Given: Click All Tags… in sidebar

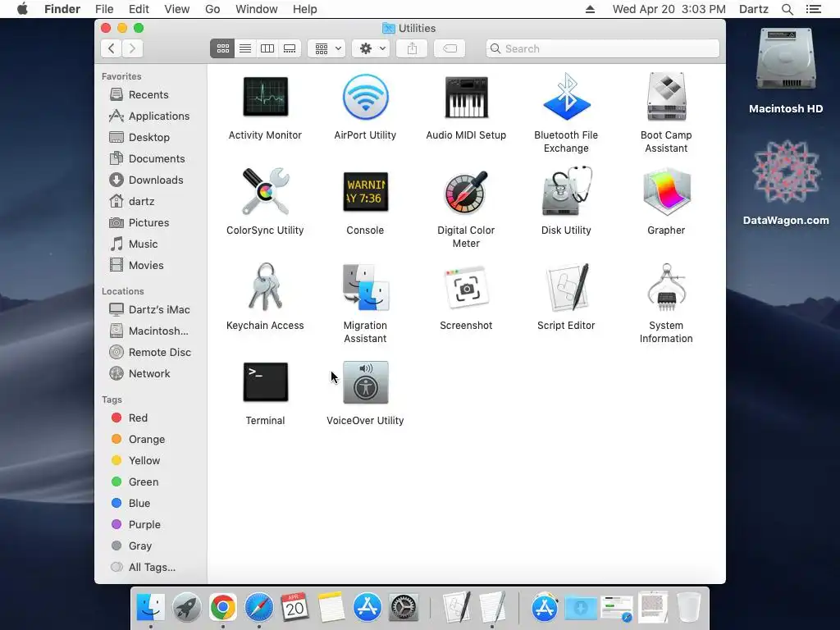Looking at the screenshot, I should click(x=151, y=568).
